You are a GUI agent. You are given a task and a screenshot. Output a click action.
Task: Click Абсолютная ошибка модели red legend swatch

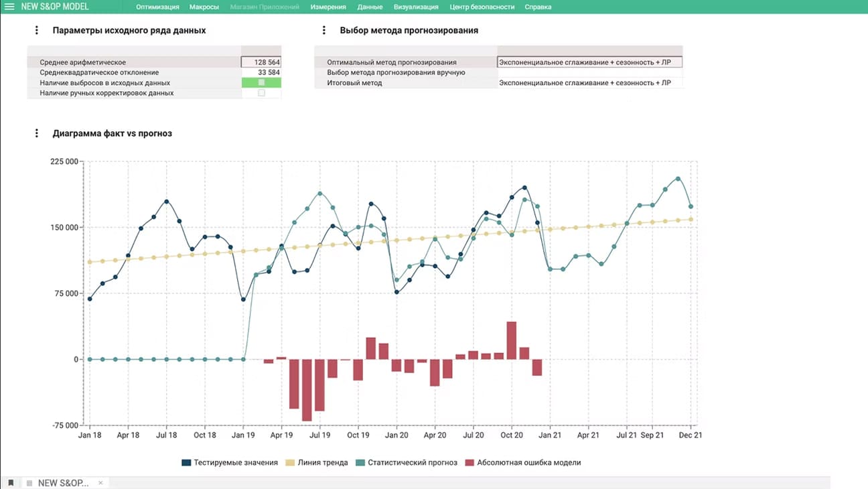[470, 462]
